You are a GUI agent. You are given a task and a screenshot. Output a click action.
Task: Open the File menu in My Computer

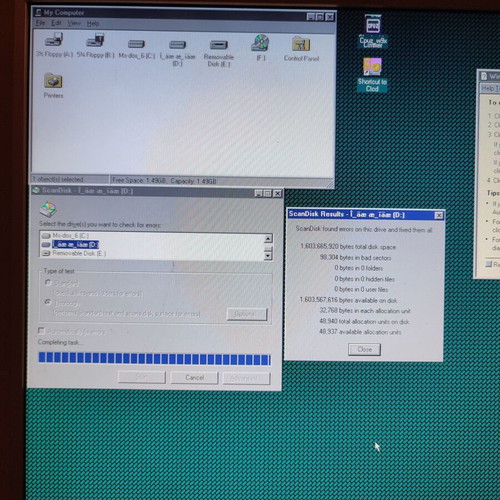40,23
